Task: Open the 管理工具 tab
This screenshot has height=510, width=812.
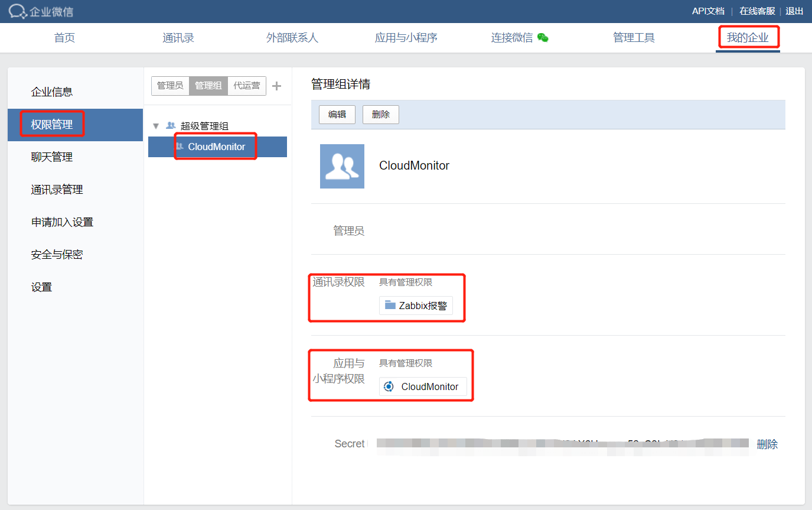Action: 634,38
